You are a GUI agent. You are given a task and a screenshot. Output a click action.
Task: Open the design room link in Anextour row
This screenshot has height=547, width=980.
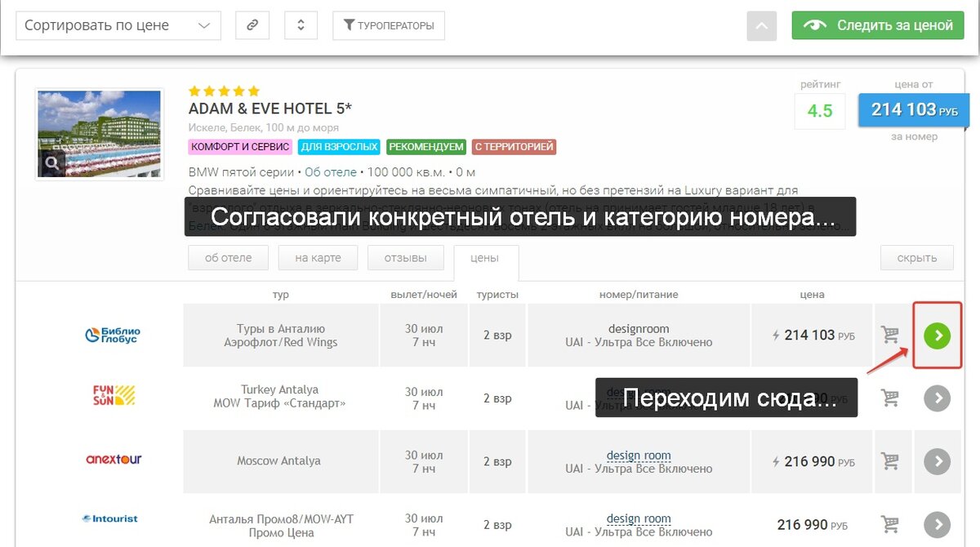[639, 455]
